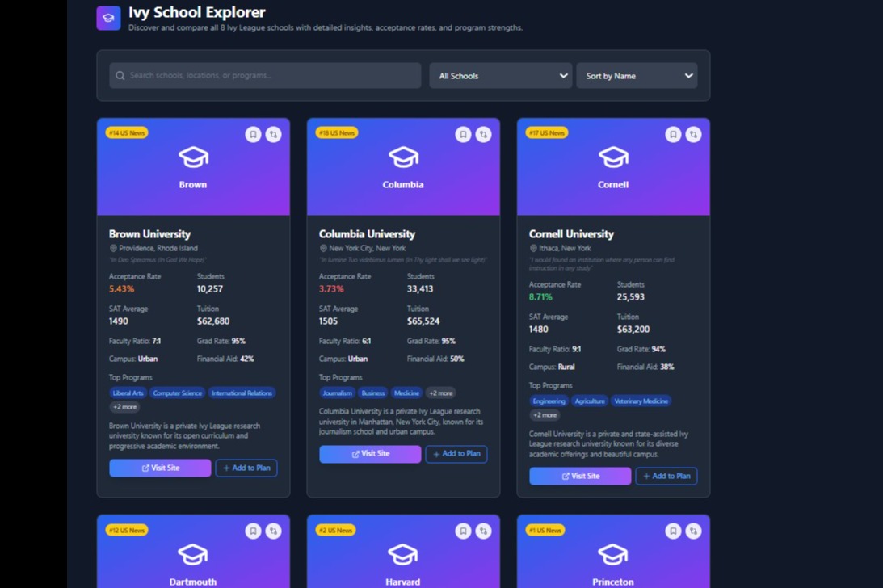Click Cornell graduation cap icon
This screenshot has width=883, height=588.
pyautogui.click(x=613, y=157)
